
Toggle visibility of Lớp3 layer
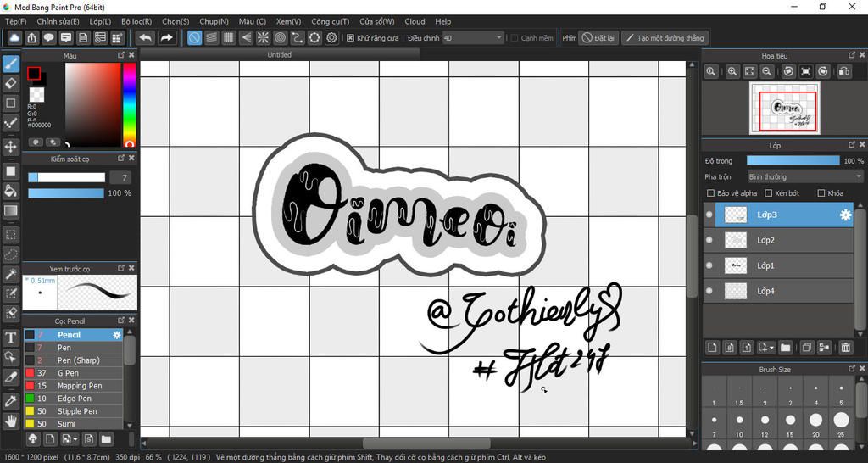[x=709, y=215]
